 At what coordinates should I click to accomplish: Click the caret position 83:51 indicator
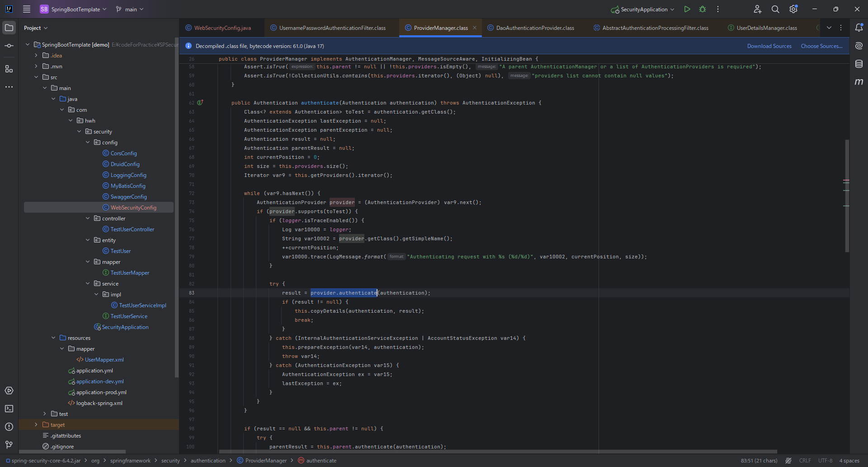click(759, 461)
